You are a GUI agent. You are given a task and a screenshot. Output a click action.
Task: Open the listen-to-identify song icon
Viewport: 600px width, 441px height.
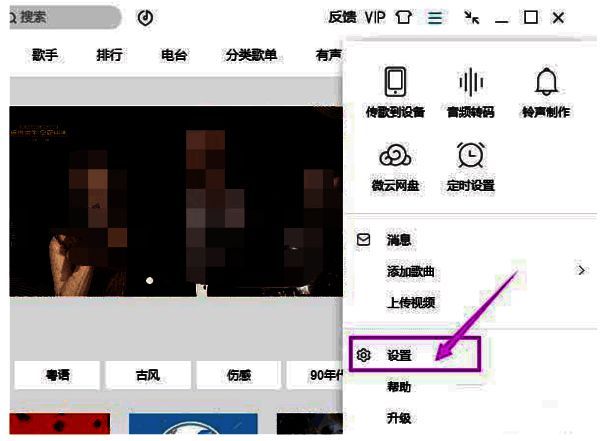145,18
